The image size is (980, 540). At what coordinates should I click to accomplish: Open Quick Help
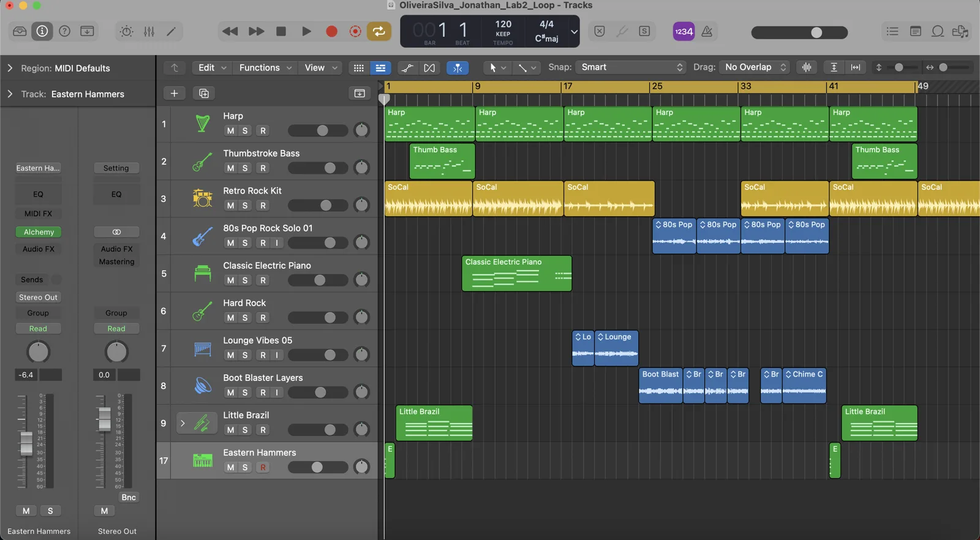click(x=64, y=31)
